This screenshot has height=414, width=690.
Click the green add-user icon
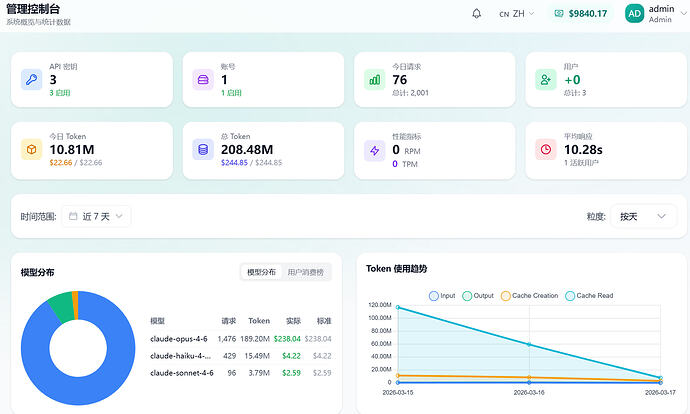[x=546, y=80]
